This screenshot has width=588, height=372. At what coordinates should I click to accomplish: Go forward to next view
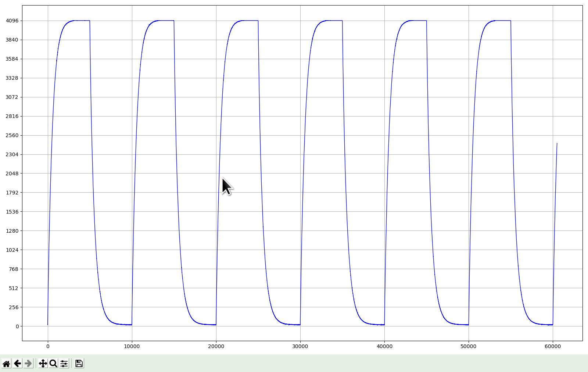click(x=28, y=364)
